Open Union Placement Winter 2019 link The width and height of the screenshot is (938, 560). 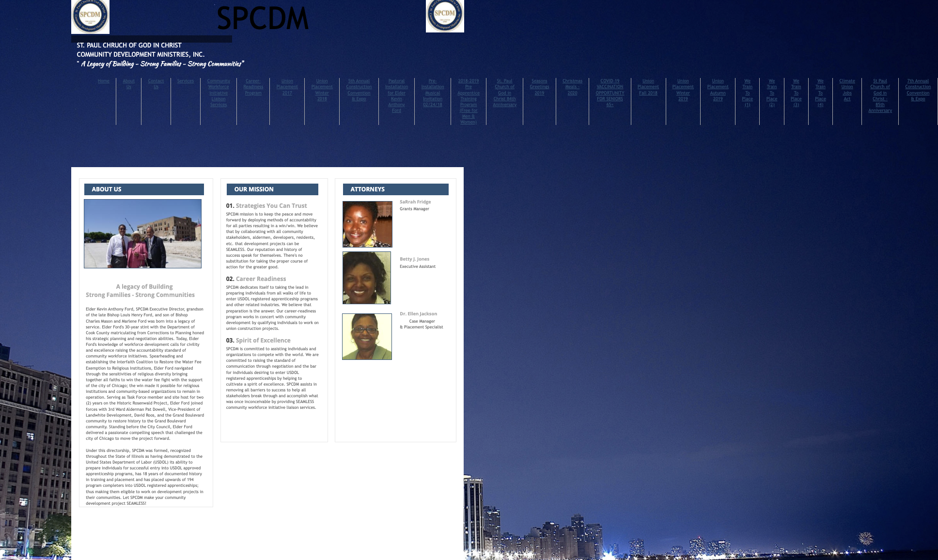point(683,90)
